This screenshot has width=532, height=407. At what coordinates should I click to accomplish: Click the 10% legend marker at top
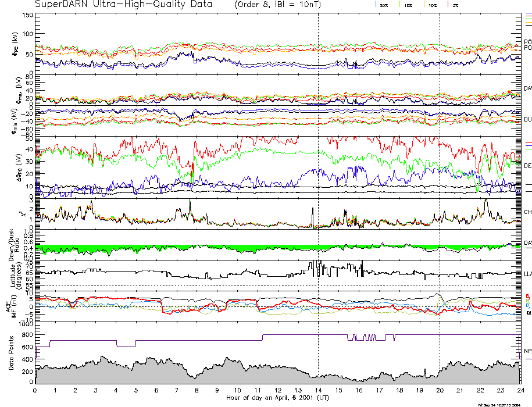click(x=432, y=5)
